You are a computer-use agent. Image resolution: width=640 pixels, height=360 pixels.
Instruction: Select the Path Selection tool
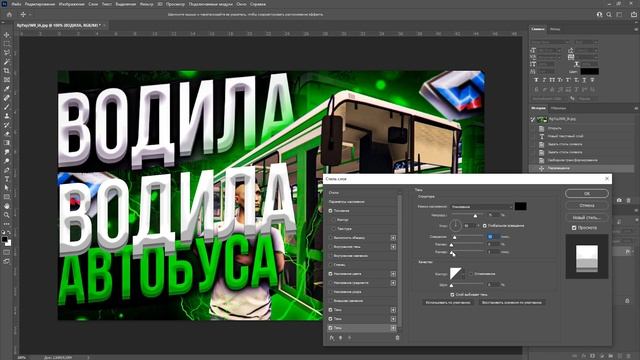(7, 188)
